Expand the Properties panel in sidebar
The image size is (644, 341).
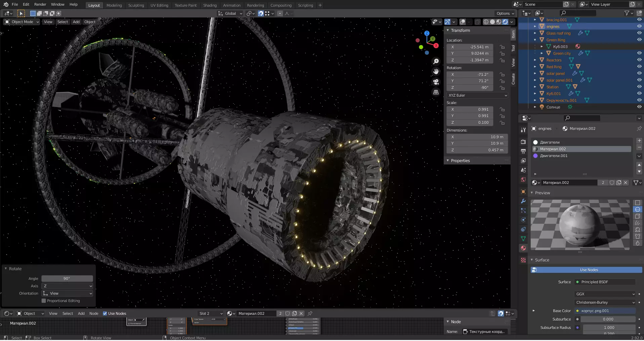(448, 161)
